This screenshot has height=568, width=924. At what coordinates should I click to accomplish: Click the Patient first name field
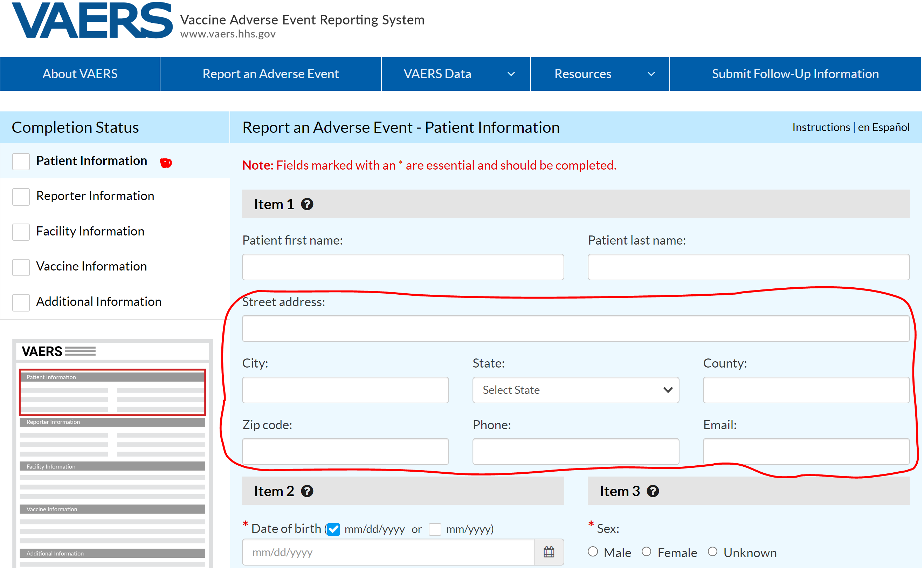[403, 267]
